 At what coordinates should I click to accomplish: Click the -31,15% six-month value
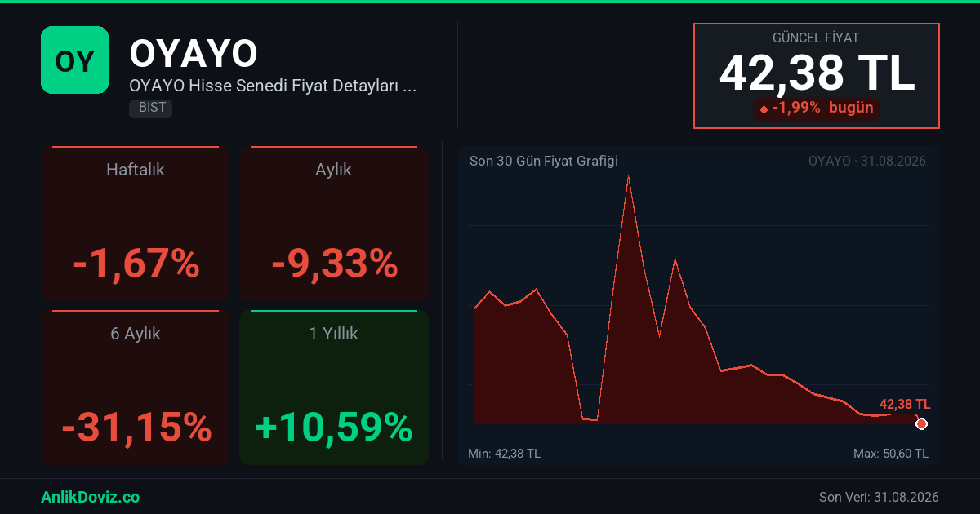136,427
